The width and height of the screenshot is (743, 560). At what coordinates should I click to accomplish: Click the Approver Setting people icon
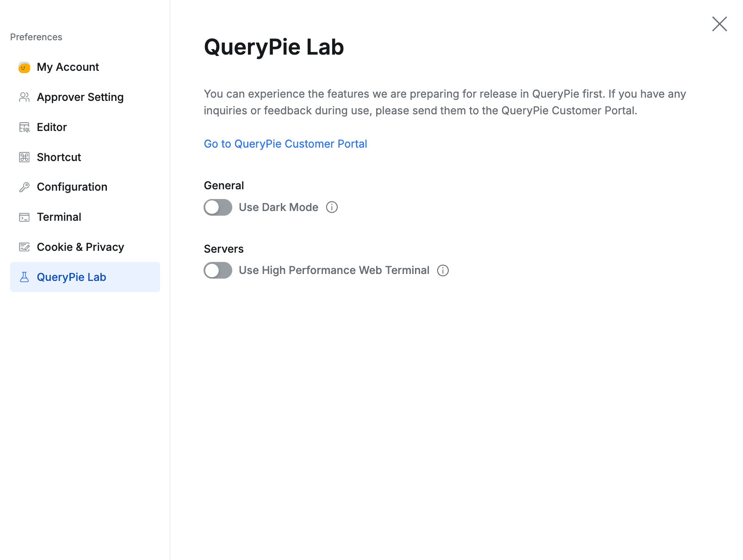(x=24, y=97)
